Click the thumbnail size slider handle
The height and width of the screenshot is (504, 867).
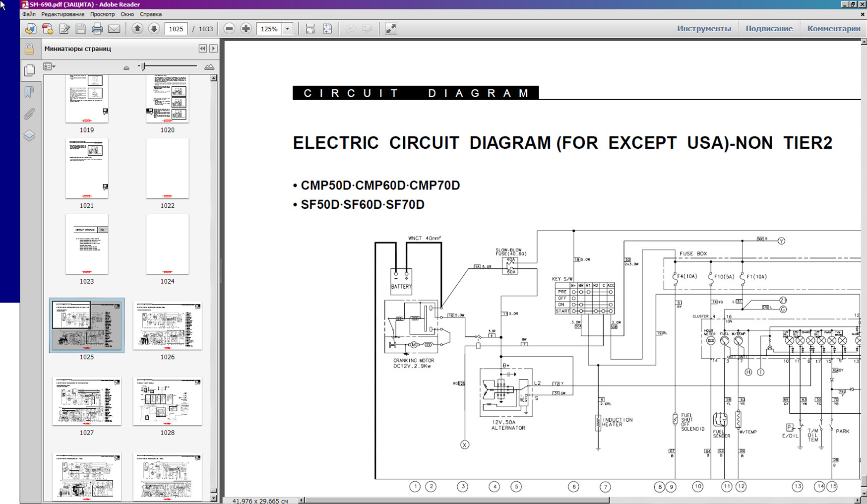click(143, 66)
